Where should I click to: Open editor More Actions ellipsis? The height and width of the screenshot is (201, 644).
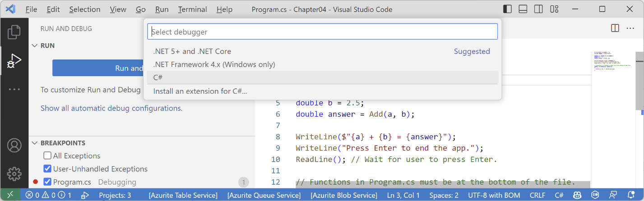[x=630, y=28]
